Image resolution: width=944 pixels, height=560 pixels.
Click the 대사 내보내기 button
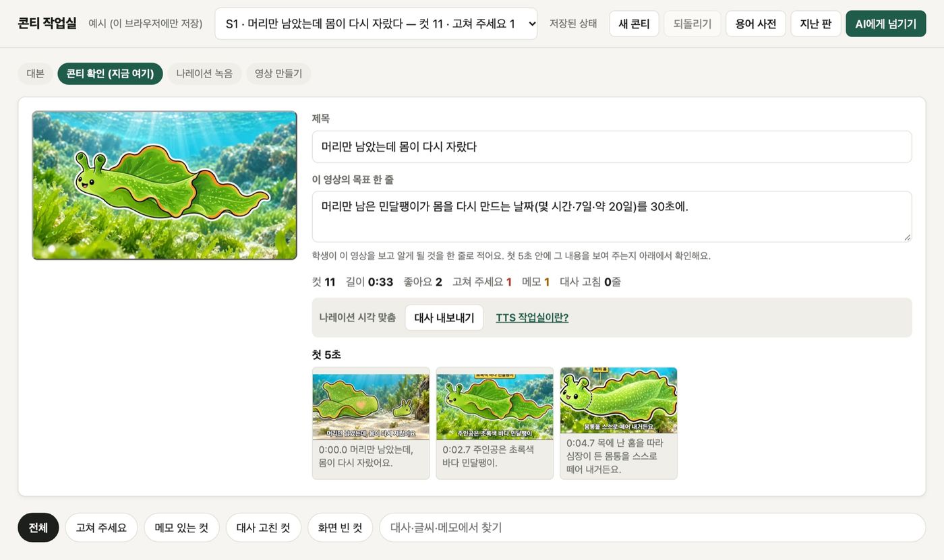coord(444,317)
